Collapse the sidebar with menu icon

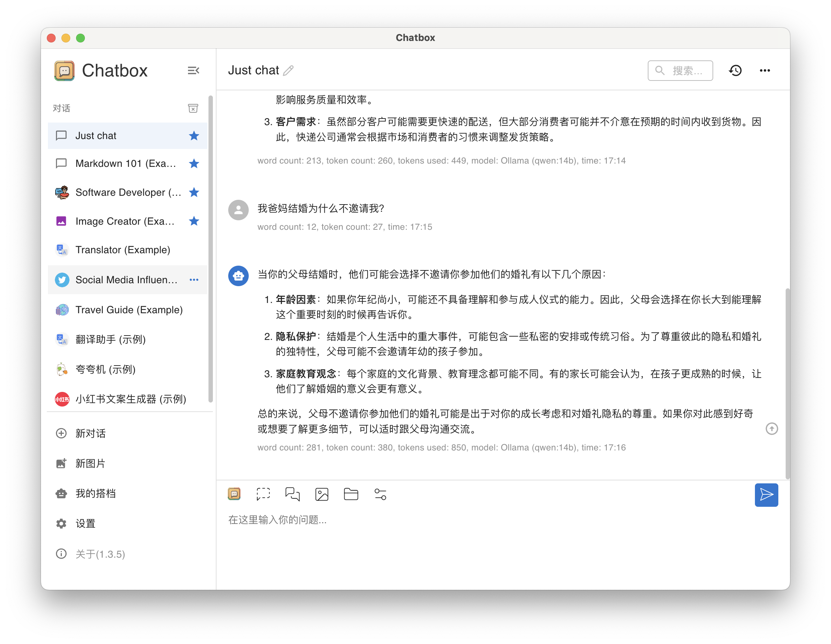193,70
